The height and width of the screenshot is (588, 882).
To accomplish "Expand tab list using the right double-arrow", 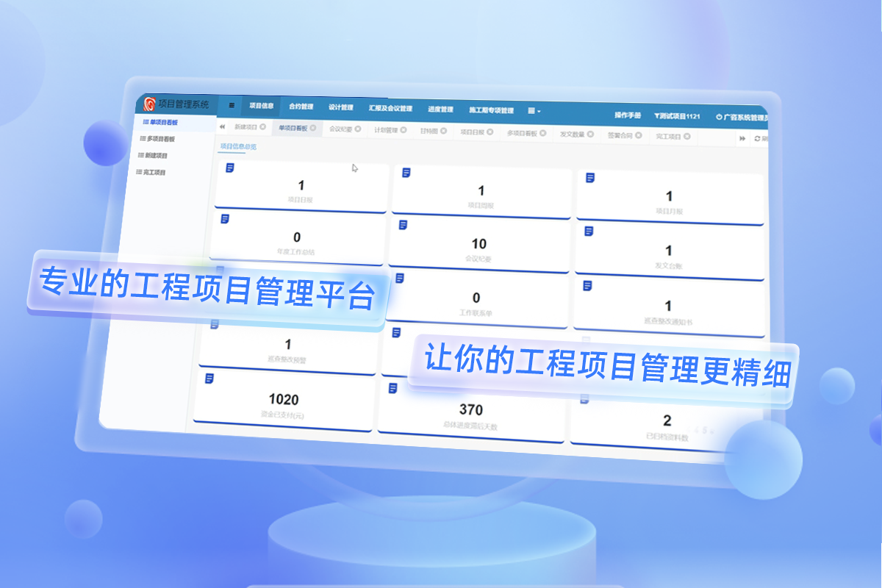I will pos(742,139).
